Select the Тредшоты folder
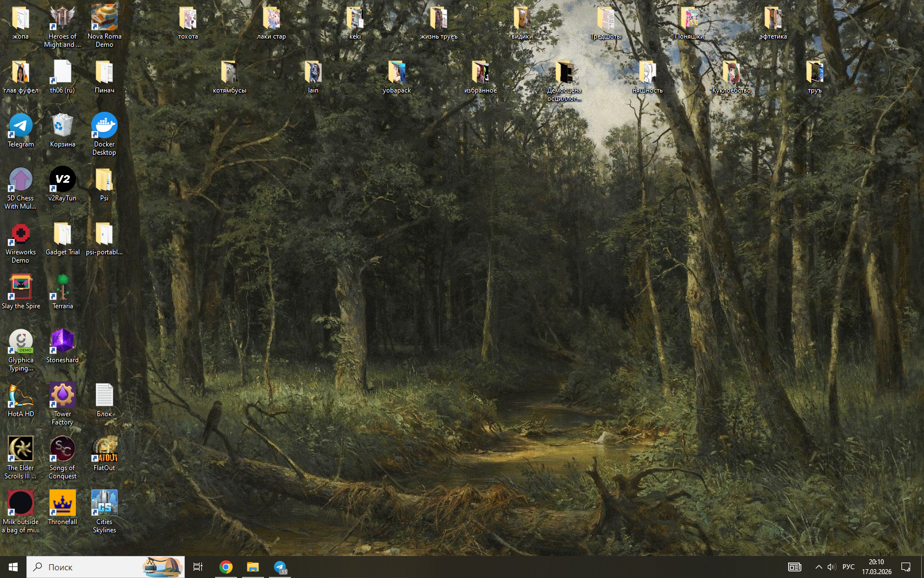This screenshot has height=578, width=924. [x=606, y=23]
